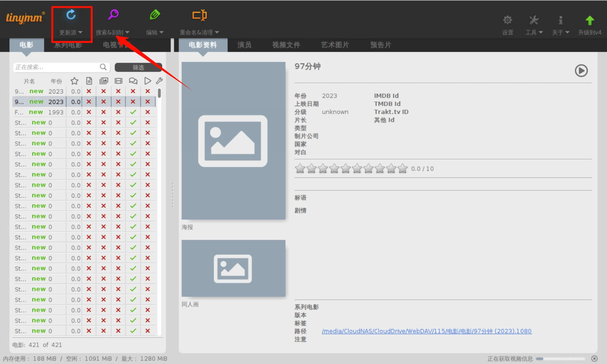Click the Rename & cleanup icon
The image size is (607, 364).
tap(199, 15)
